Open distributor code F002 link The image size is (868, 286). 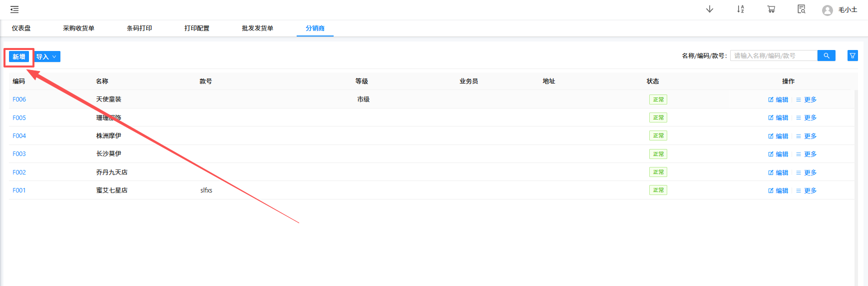(x=19, y=172)
